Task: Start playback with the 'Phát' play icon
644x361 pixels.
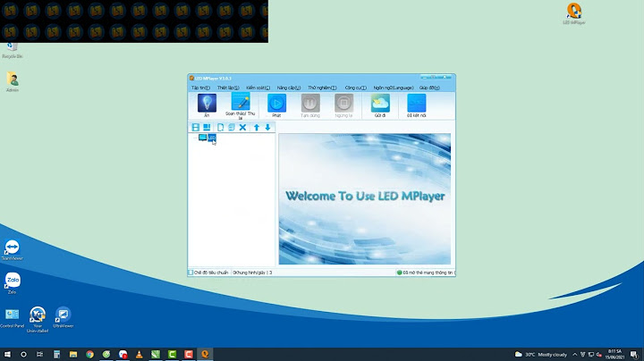Action: tap(276, 104)
